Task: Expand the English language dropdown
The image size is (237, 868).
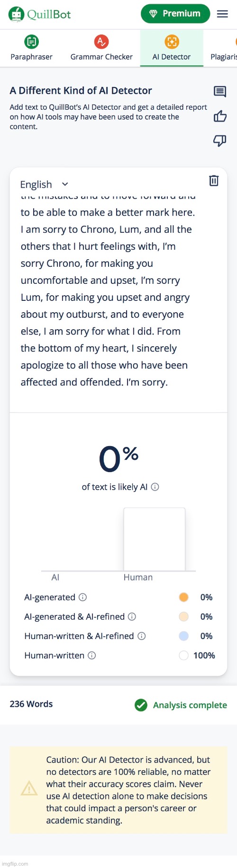Action: (x=45, y=184)
